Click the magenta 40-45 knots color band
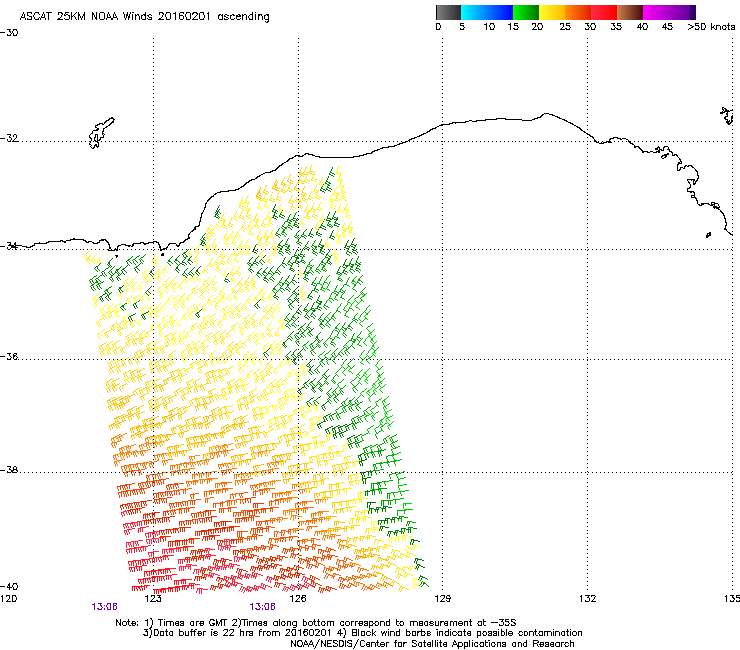The image size is (740, 650). coord(656,12)
